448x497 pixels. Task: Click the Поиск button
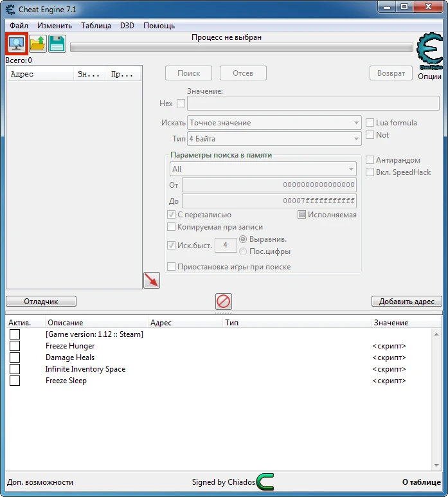(x=188, y=73)
